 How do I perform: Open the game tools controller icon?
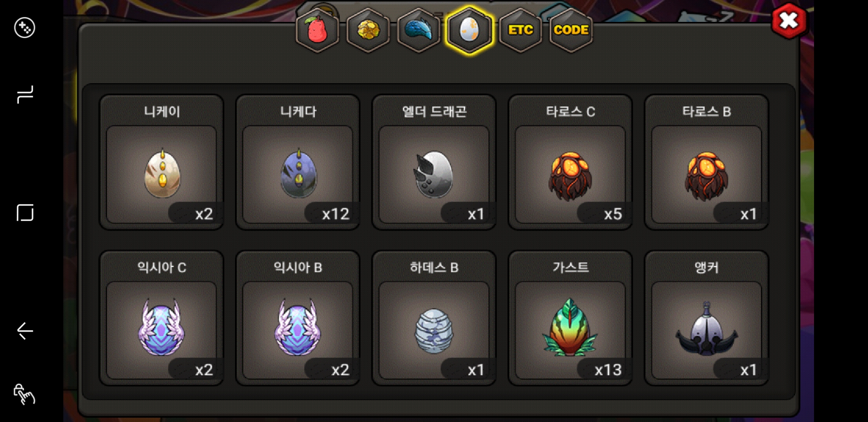[x=25, y=28]
